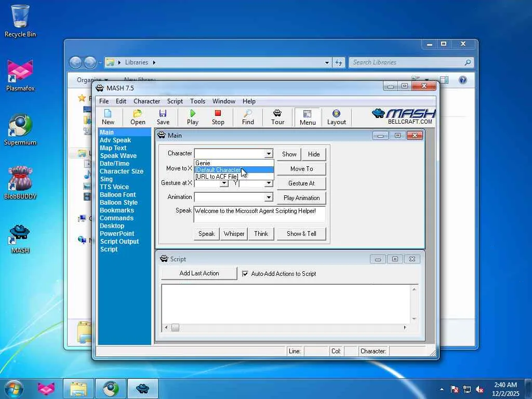The width and height of the screenshot is (532, 399).
Task: Click the Hide character button
Action: (314, 154)
